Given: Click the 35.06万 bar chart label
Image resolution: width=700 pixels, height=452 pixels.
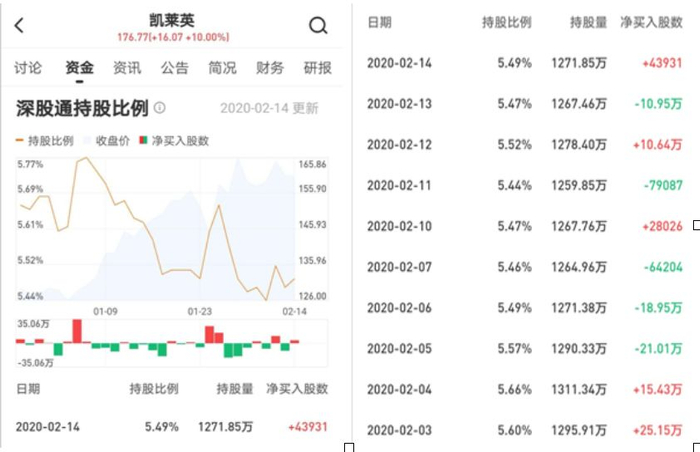Looking at the screenshot, I should (x=33, y=324).
